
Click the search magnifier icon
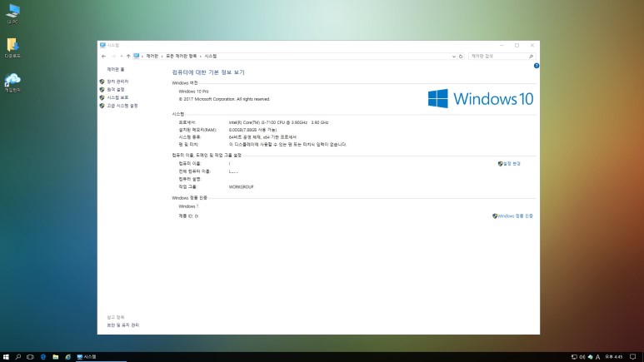click(531, 57)
